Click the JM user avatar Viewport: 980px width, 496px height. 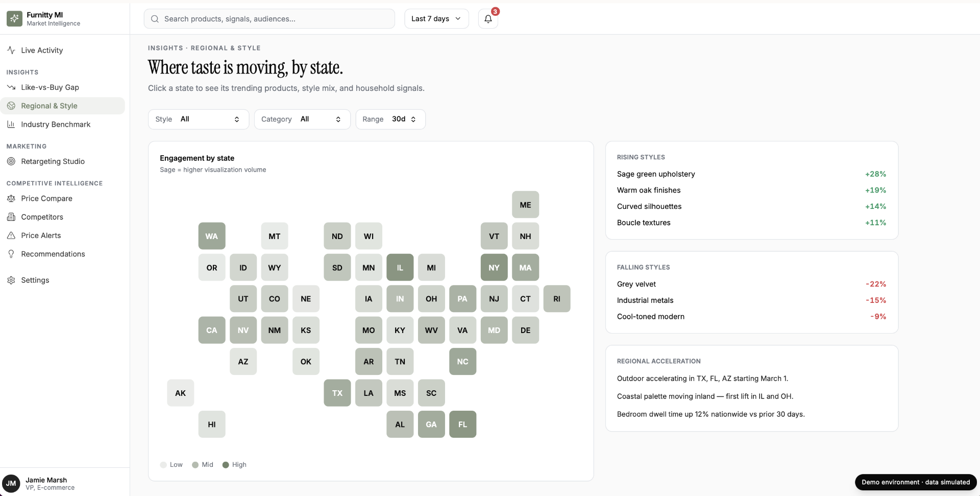tap(11, 483)
